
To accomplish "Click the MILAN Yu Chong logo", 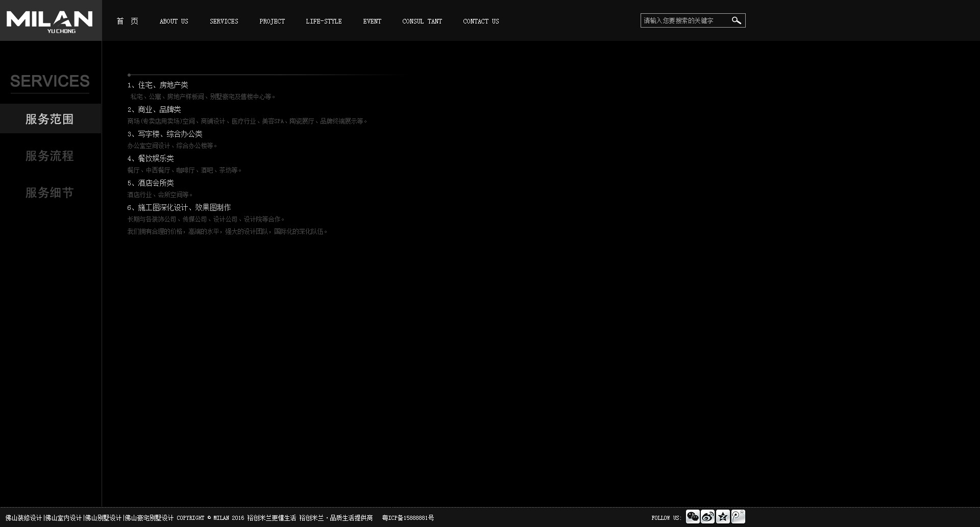I will point(50,21).
